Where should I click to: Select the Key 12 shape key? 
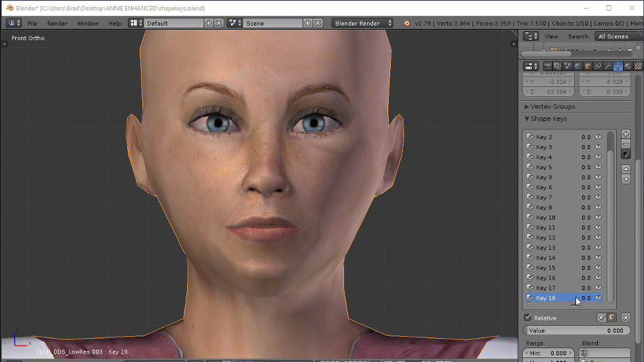(x=564, y=237)
